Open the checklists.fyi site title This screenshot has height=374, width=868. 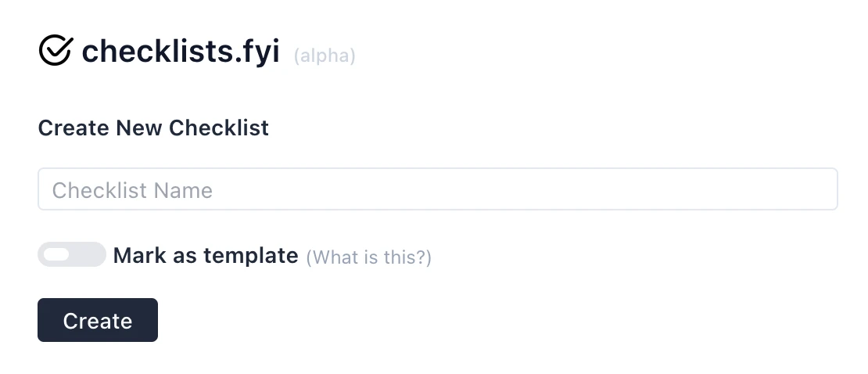click(181, 52)
